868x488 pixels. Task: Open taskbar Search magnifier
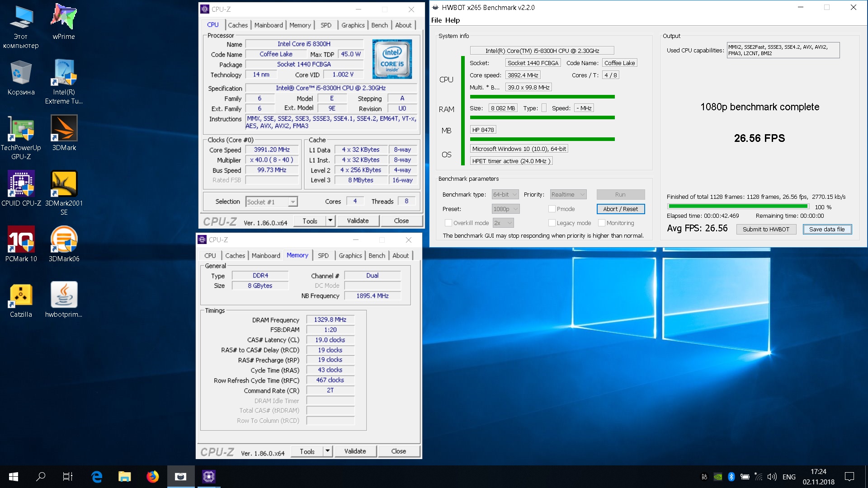pos(41,477)
